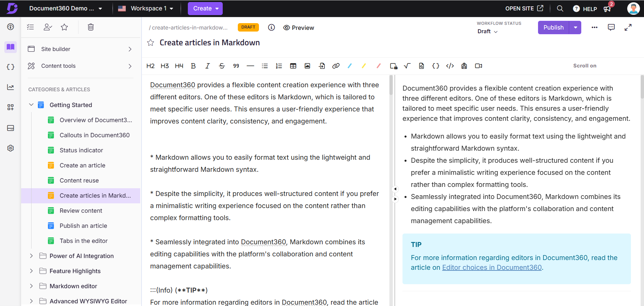View announcements megaphone notifications
Image resolution: width=644 pixels, height=306 pixels.
(607, 9)
